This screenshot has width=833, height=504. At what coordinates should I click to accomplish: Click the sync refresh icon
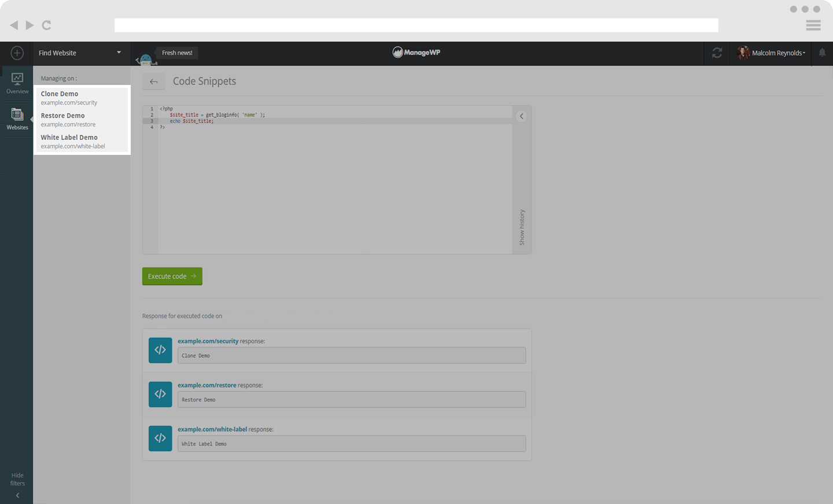pyautogui.click(x=717, y=53)
